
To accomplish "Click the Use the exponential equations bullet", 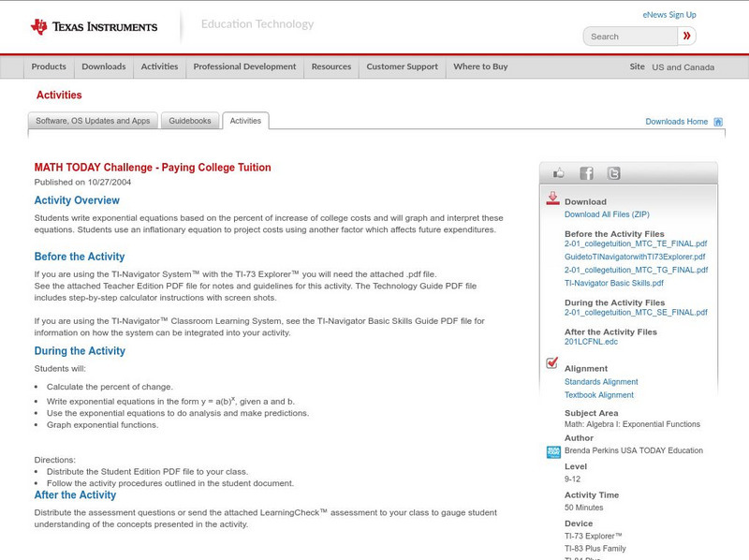I will 178,413.
